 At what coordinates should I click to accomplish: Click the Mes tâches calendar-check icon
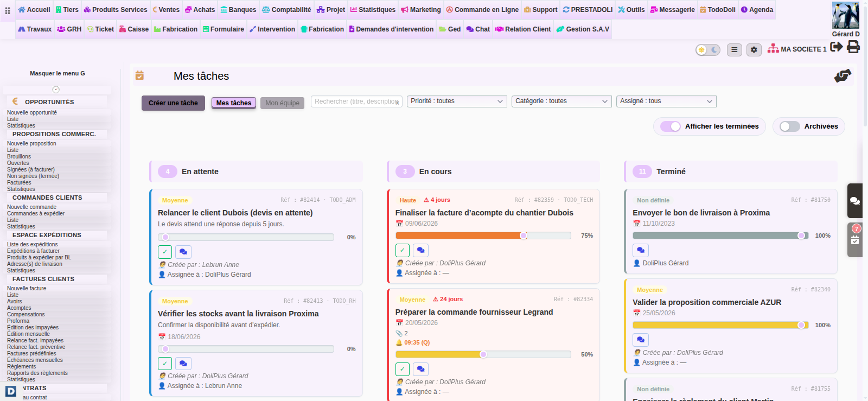pos(139,75)
